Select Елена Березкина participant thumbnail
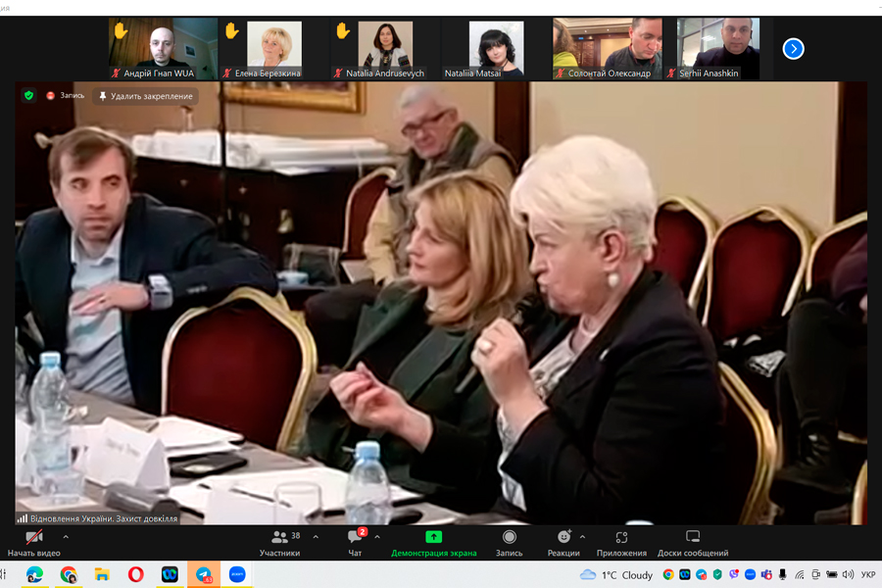882x588 pixels. coord(274,48)
